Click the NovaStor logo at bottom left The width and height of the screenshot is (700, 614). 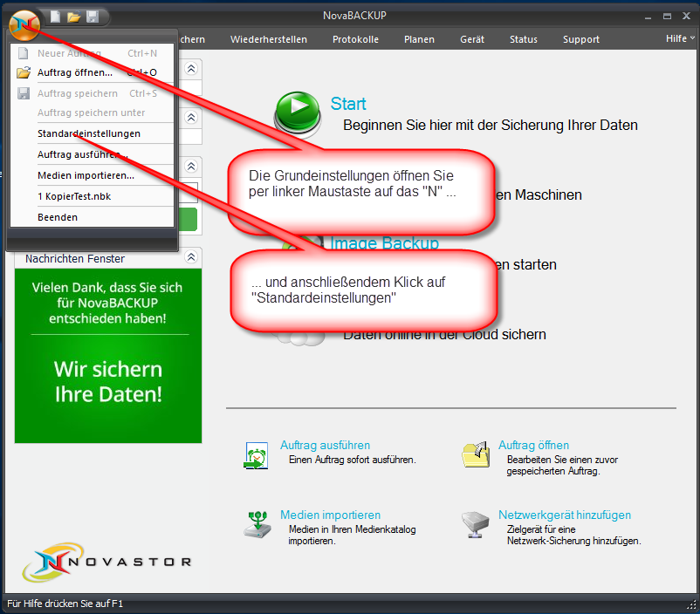pyautogui.click(x=107, y=562)
